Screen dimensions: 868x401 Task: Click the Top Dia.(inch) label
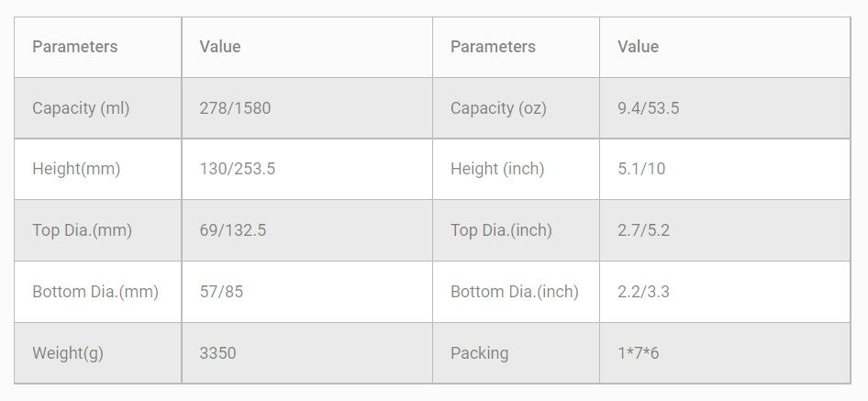coord(501,230)
